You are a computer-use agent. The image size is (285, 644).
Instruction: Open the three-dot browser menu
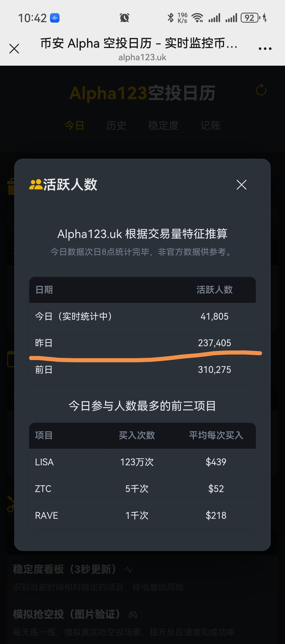click(x=265, y=48)
